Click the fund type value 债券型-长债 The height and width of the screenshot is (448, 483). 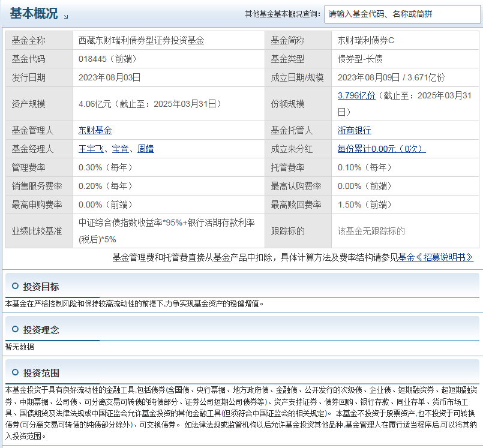coord(360,59)
